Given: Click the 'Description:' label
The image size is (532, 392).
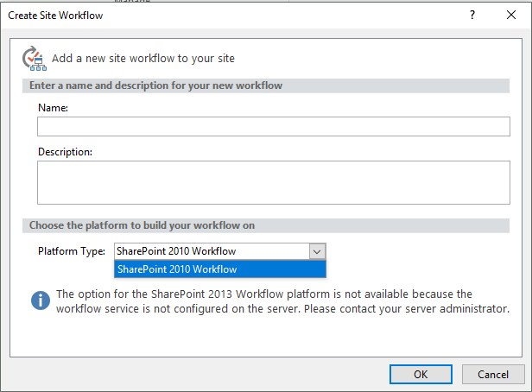Looking at the screenshot, I should (65, 152).
